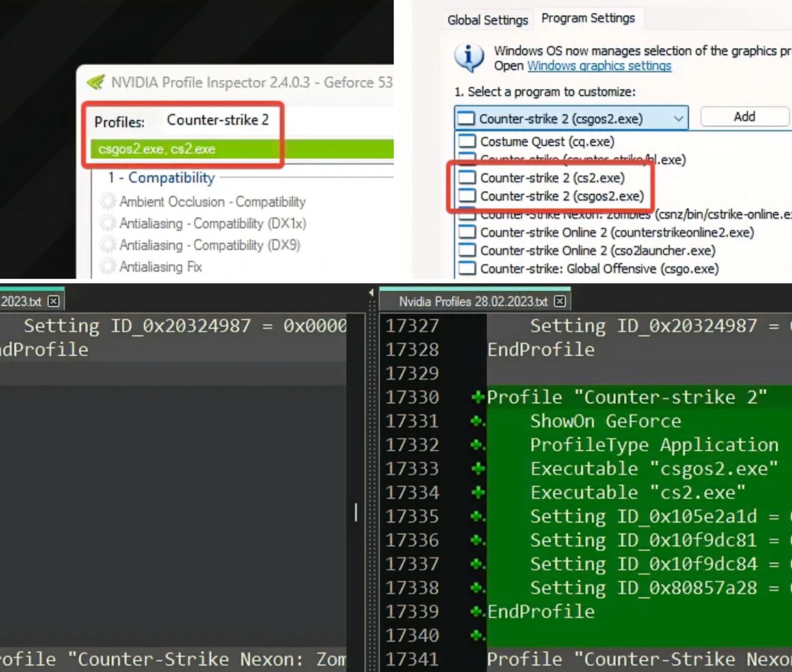The image size is (792, 672).
Task: Open the program dropdown showing Counter-strike 2 (csgos2.exe)
Action: tap(571, 118)
